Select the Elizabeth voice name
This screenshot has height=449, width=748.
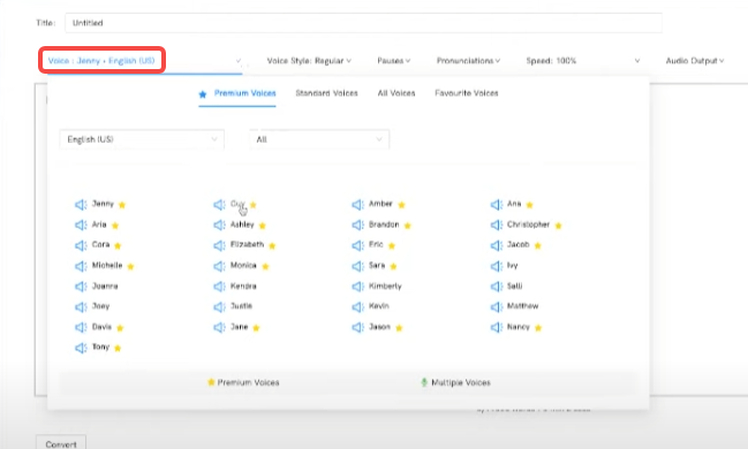click(247, 245)
